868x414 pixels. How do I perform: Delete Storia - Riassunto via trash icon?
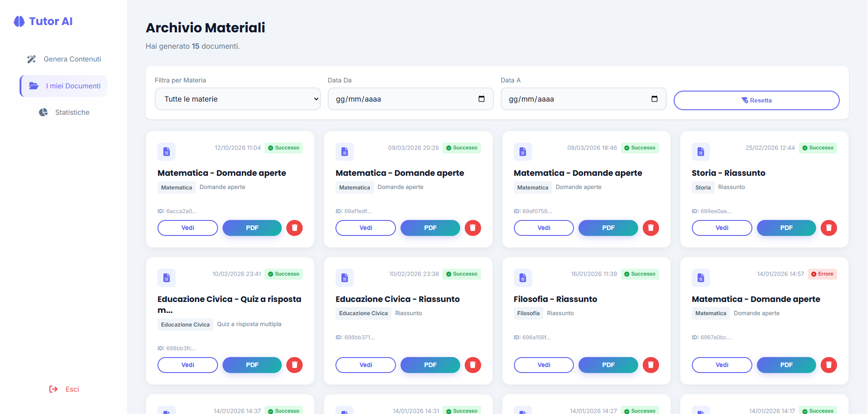[x=829, y=228]
